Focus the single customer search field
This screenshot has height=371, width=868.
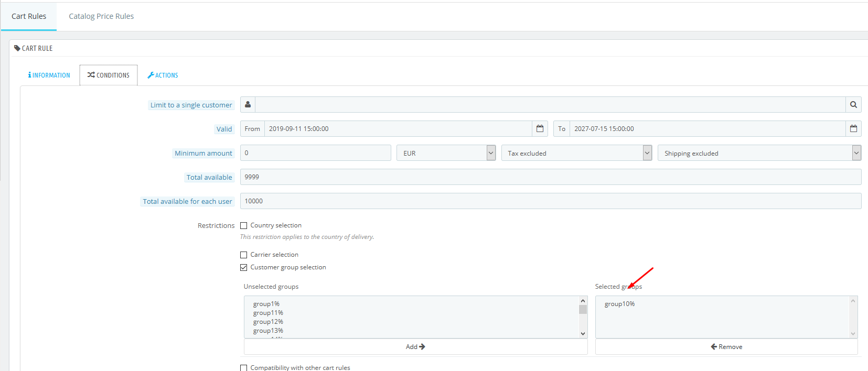click(550, 105)
